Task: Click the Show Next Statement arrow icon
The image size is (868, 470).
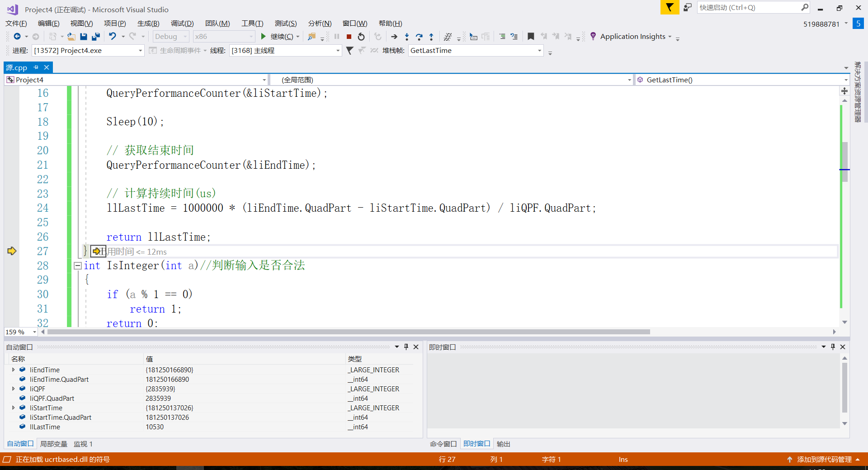Action: 394,37
